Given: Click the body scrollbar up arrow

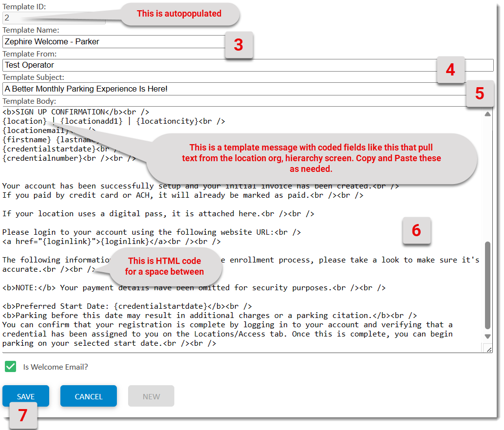Looking at the screenshot, I should 487,114.
